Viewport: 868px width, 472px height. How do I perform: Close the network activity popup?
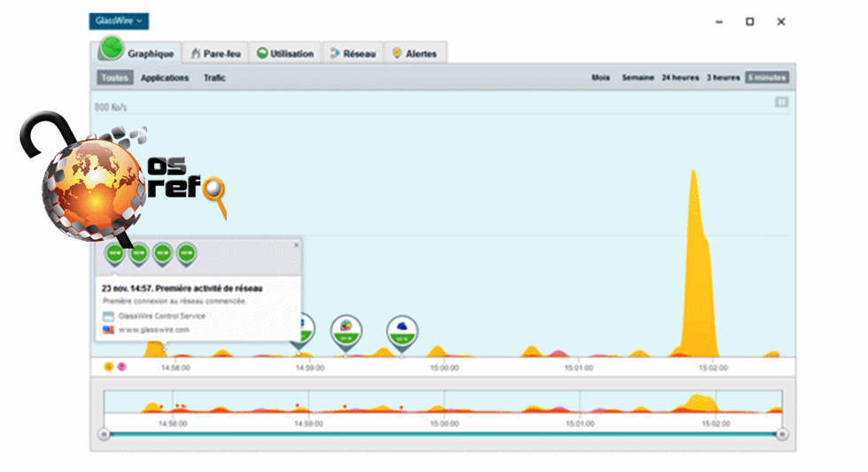(296, 244)
